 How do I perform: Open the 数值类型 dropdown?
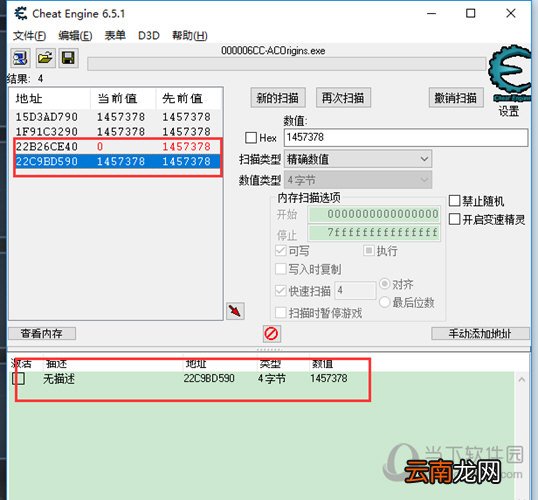(358, 180)
